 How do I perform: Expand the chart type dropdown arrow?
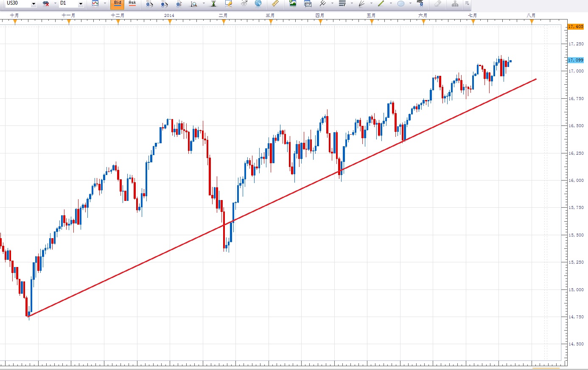(x=105, y=3)
